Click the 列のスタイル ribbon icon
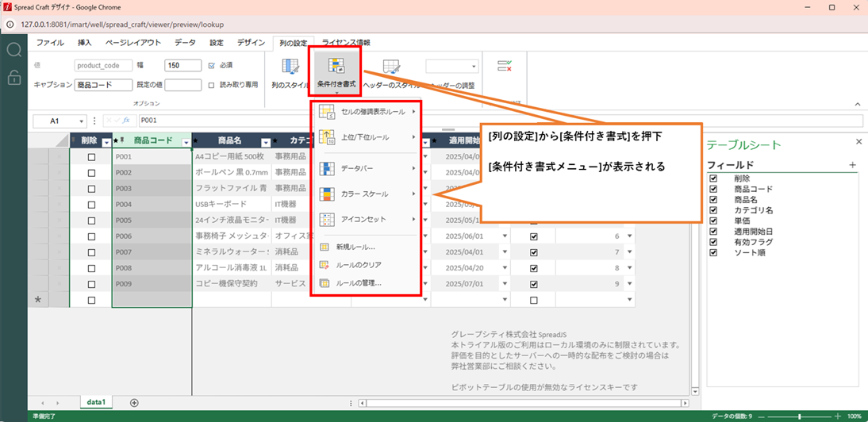Viewport: 868px width, 422px height. 290,71
